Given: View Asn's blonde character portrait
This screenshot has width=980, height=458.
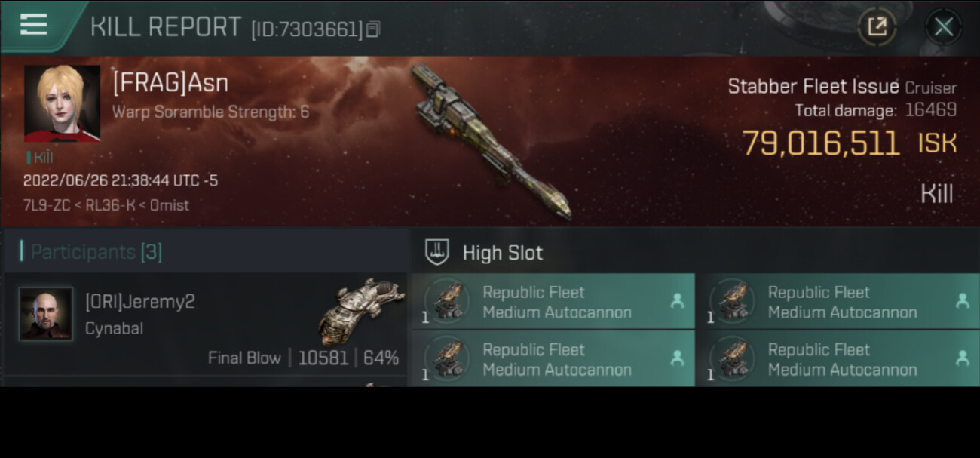Looking at the screenshot, I should click(x=62, y=103).
